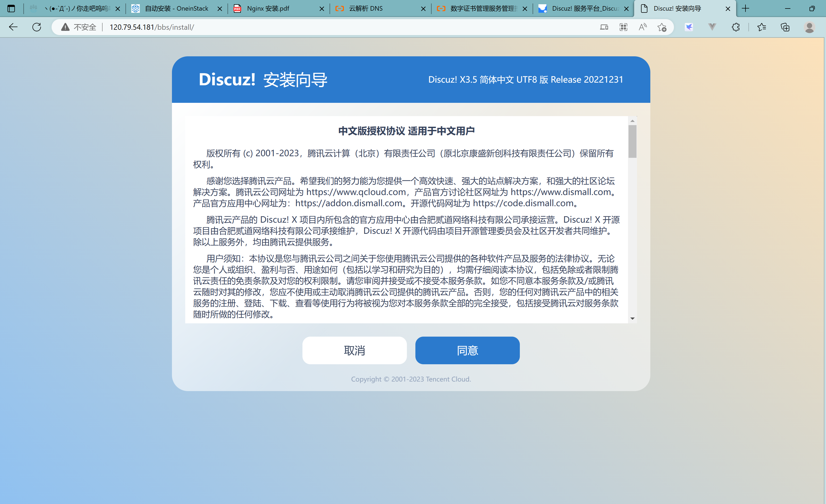Viewport: 826px width, 504px height.
Task: Click the Discuz! 安装向导 title
Action: pos(263,80)
